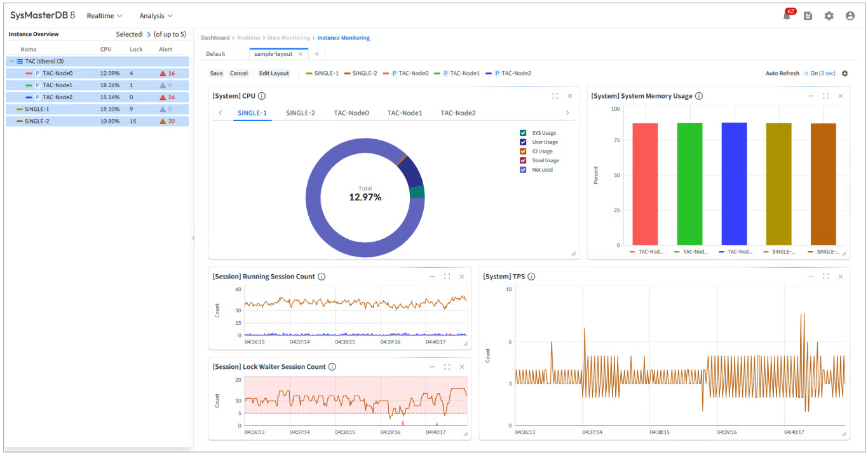Toggle the User Usage legend checkbox

pos(523,142)
